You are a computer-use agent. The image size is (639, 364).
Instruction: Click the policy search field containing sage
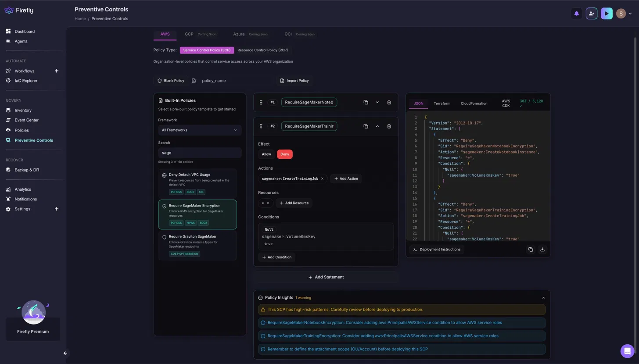point(200,153)
